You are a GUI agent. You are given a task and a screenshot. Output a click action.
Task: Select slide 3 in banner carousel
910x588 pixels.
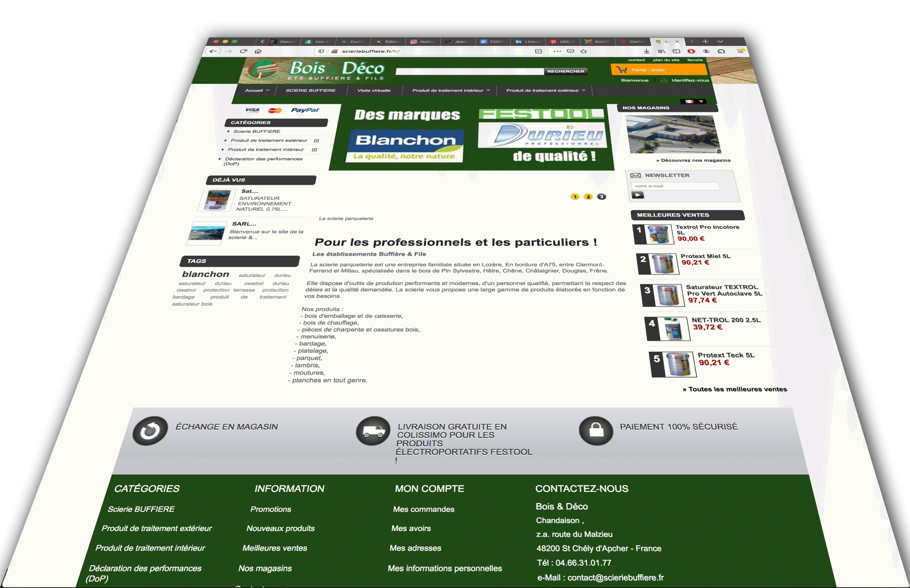tap(602, 196)
